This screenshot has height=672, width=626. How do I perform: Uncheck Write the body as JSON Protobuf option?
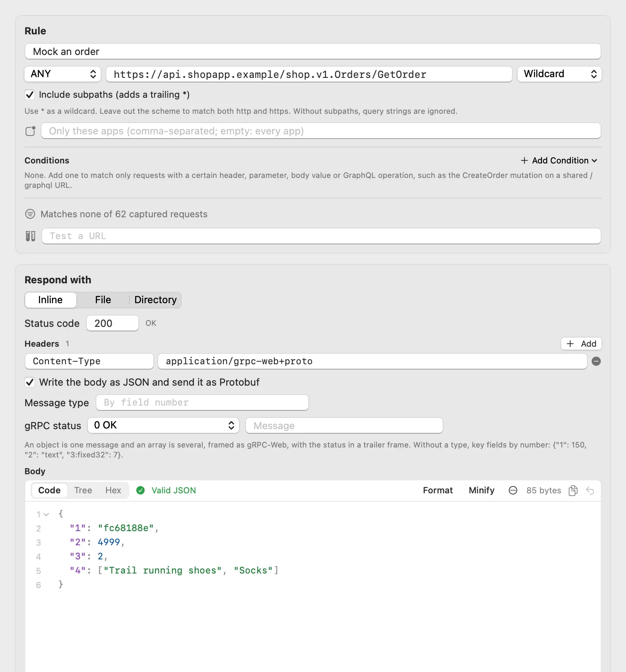coord(30,382)
